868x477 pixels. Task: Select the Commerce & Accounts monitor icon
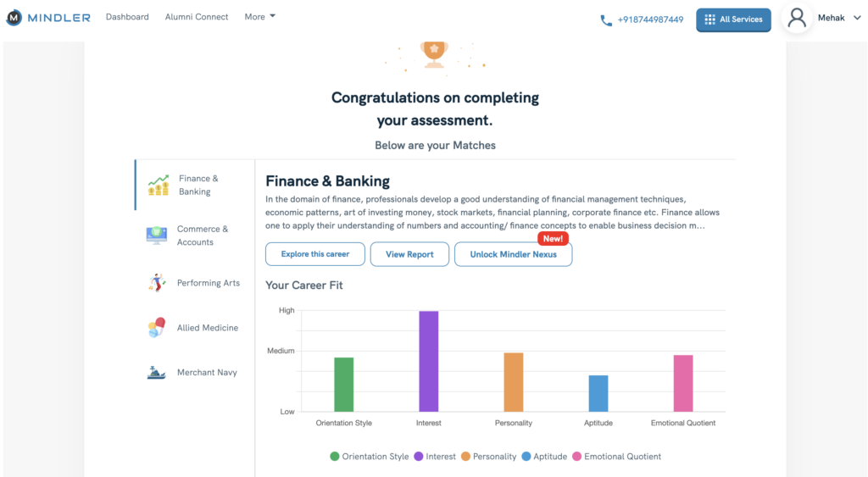point(157,236)
